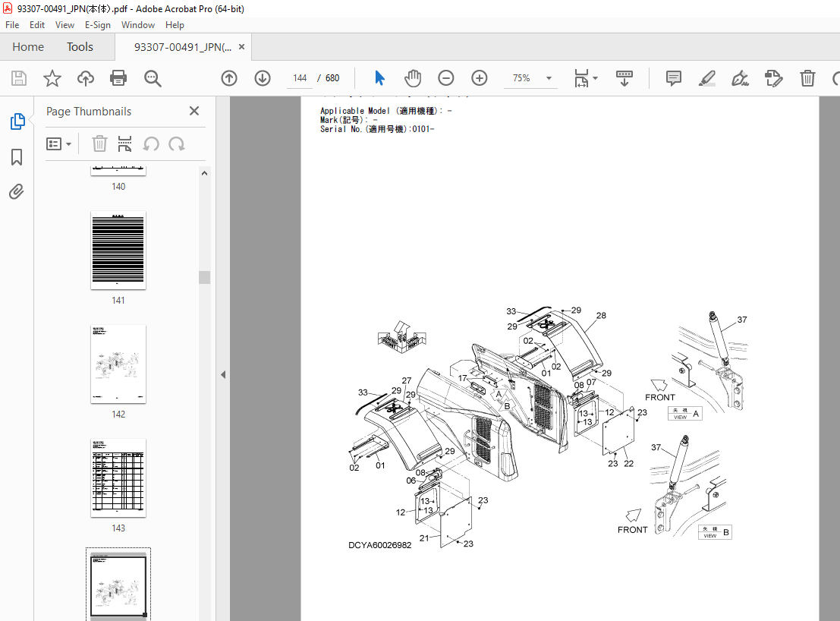Activate the Hand pan tool
Screen dimensions: 840x621
point(413,78)
